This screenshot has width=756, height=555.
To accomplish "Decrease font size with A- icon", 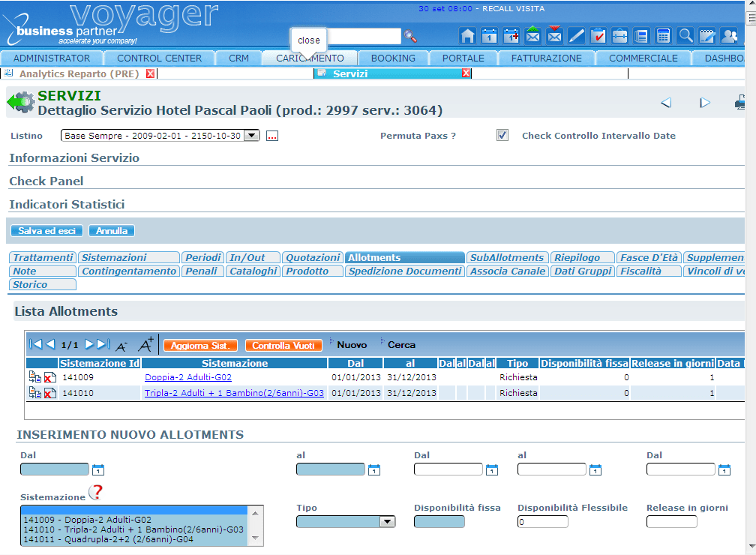I will point(121,346).
